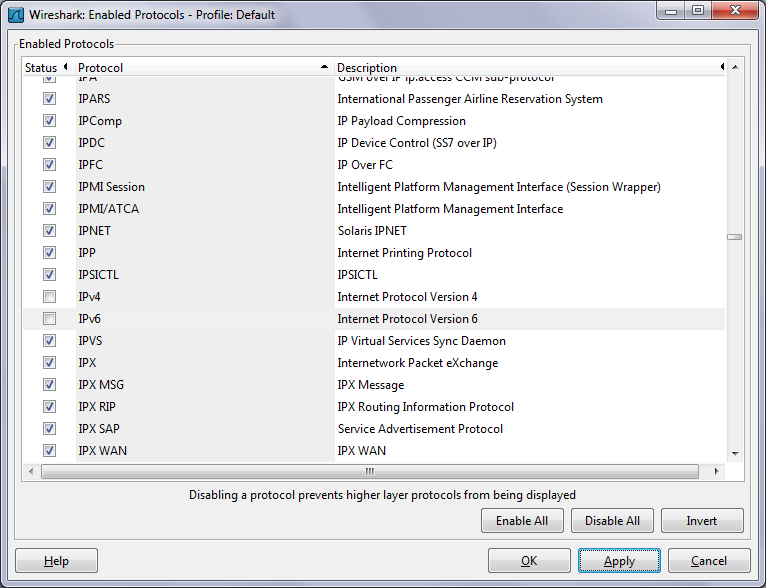Image resolution: width=766 pixels, height=588 pixels.
Task: Disable the IPX MSG checkbox
Action: click(x=49, y=384)
